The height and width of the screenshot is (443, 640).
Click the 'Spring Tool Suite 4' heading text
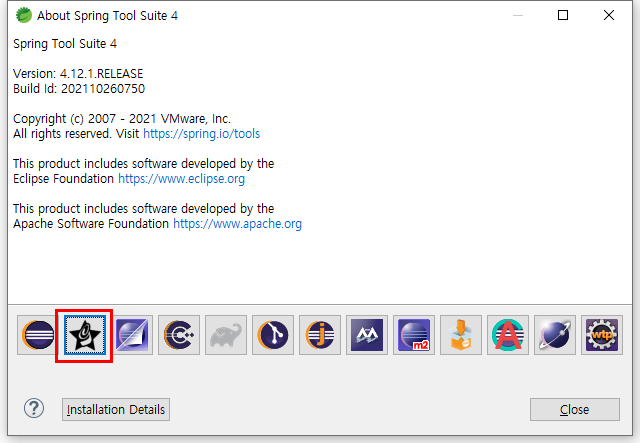tap(65, 44)
